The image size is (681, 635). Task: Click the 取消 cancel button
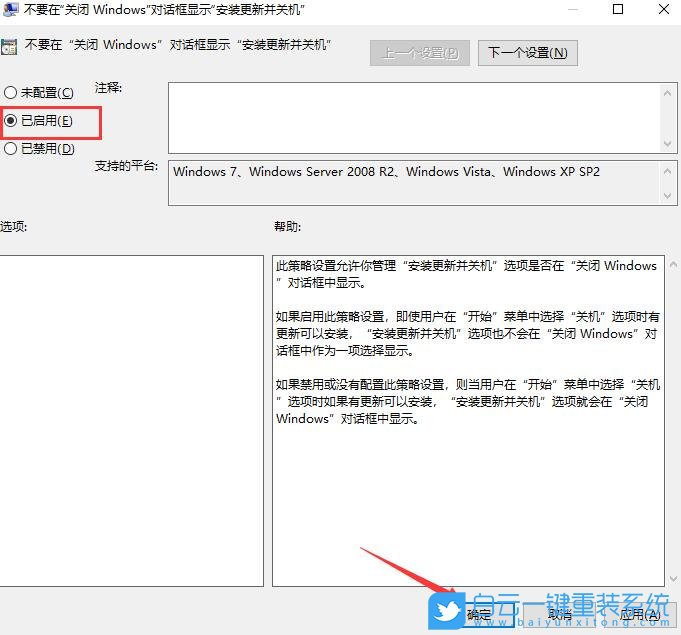(559, 615)
